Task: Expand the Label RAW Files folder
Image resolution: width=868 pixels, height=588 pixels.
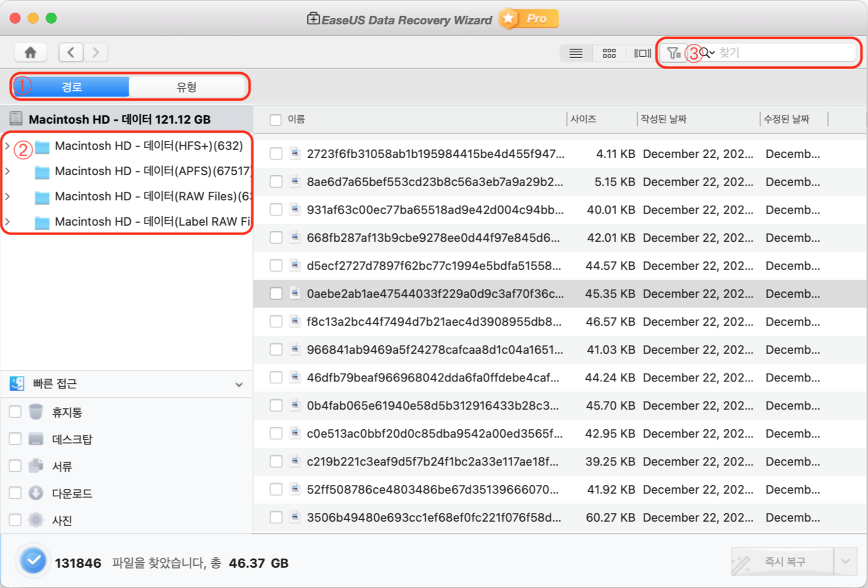Action: click(7, 221)
